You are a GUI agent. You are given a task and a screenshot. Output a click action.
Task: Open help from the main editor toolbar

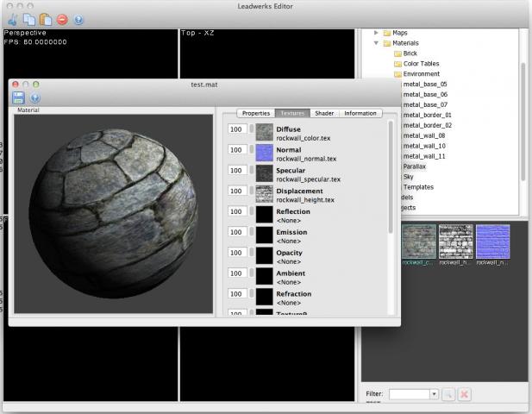78,19
